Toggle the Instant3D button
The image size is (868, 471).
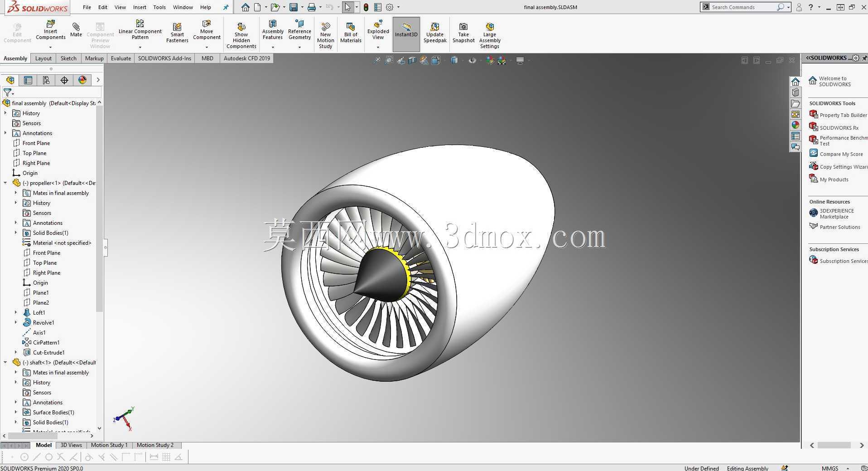pos(406,34)
